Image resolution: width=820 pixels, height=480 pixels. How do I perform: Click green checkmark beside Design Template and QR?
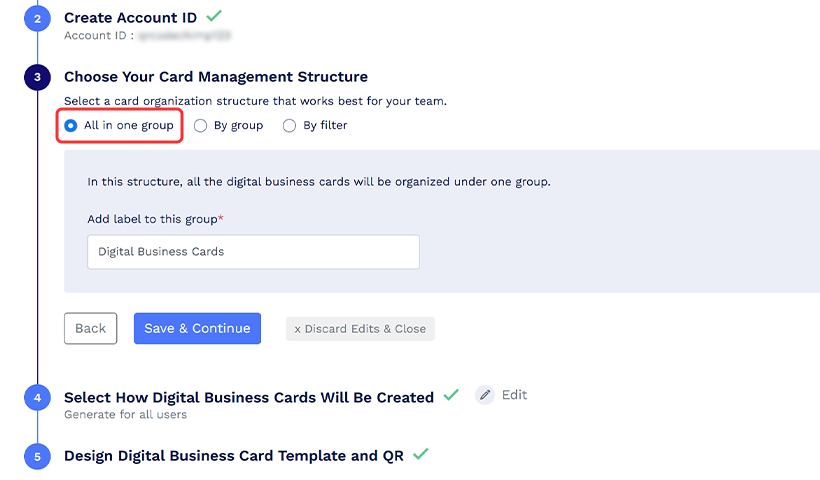point(421,454)
